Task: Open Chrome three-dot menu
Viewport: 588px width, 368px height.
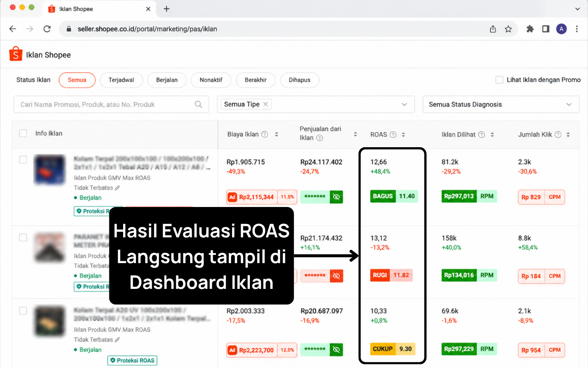Action: pyautogui.click(x=577, y=29)
